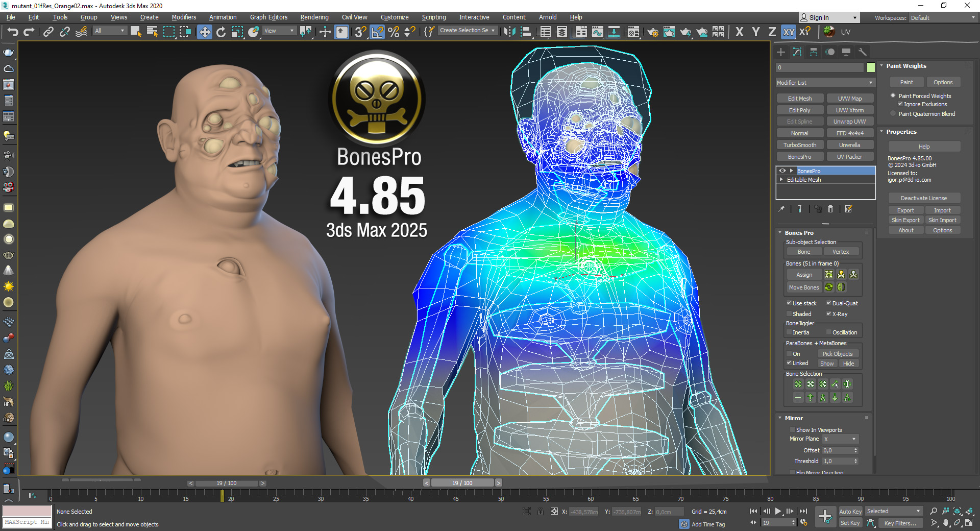Toggle the Ignore Exclusions checkbox
The height and width of the screenshot is (531, 980).
coord(900,104)
